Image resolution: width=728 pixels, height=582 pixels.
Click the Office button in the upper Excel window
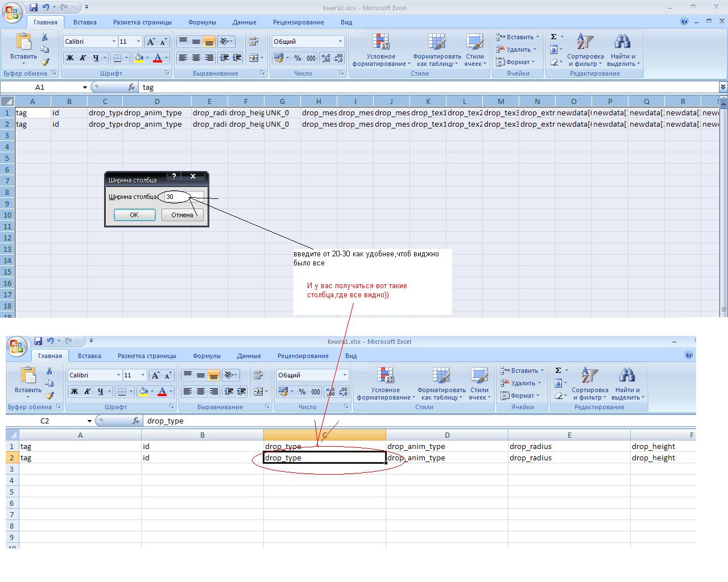tap(13, 13)
